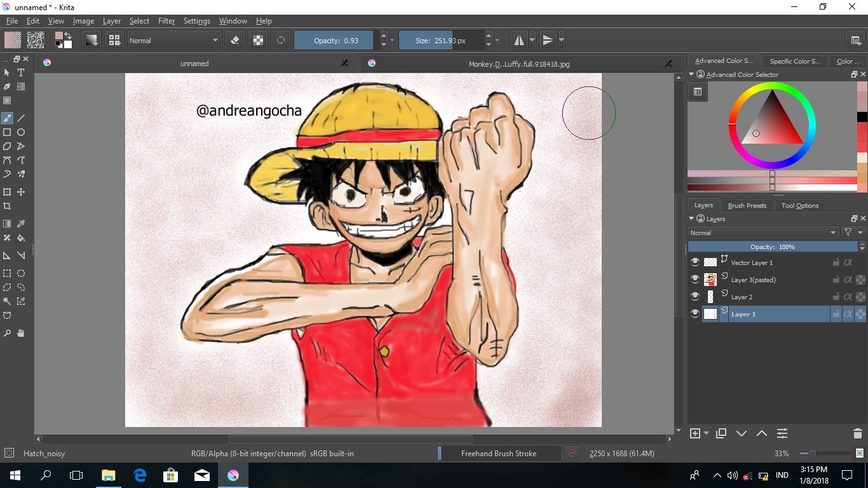Screen dimensions: 868x488
Task: Expand horizontal mirror options arrow
Action: tap(532, 40)
